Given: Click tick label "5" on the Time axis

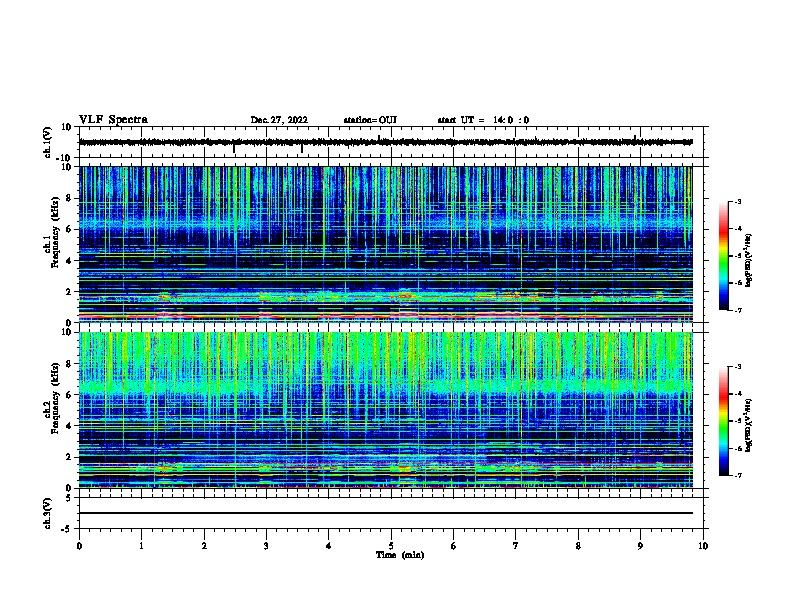Looking at the screenshot, I should click(x=391, y=546).
